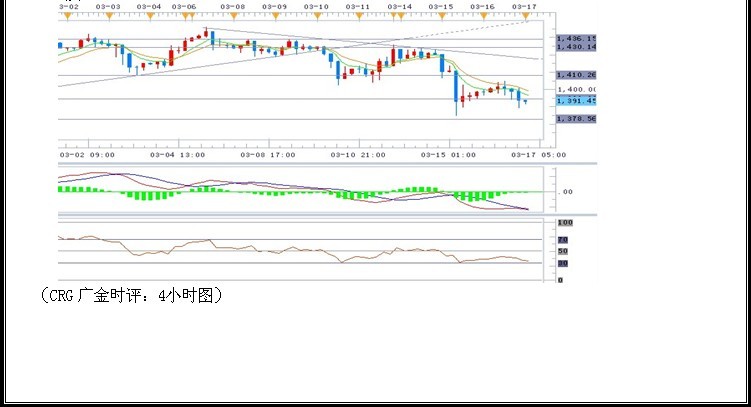751x407 pixels.
Task: Click the RSI 0 scale label
Action: (560, 280)
